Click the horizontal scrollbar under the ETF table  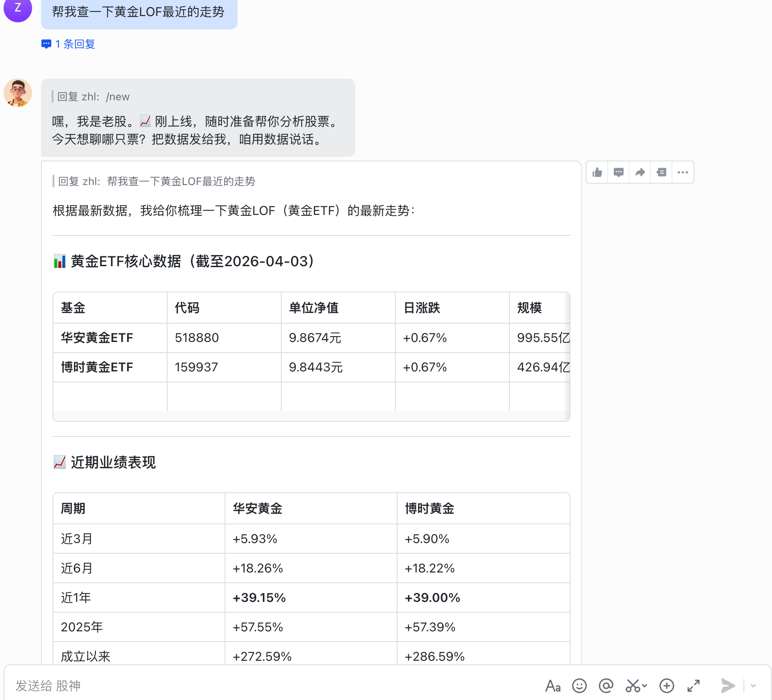point(311,416)
